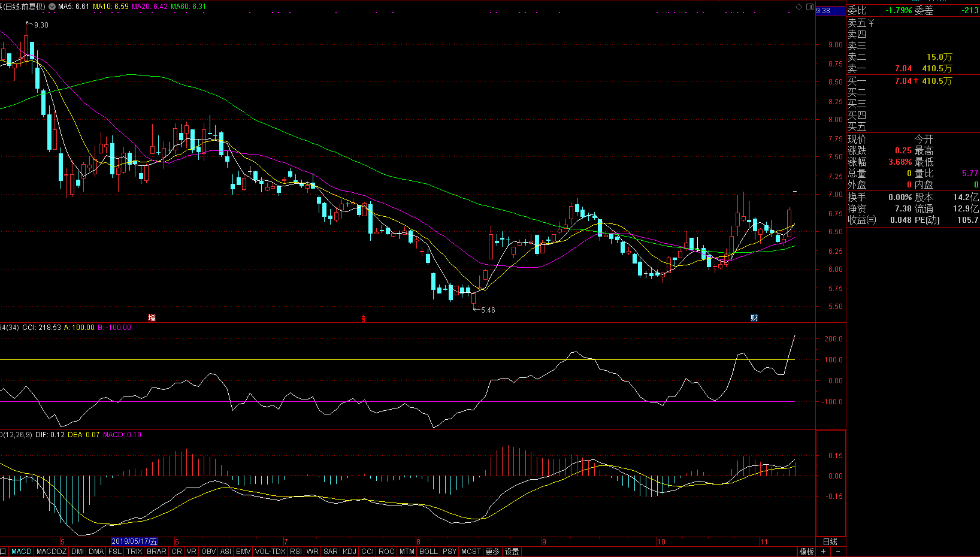Click the 9.30 high price annotation
This screenshot has width=980, height=557.
[41, 25]
